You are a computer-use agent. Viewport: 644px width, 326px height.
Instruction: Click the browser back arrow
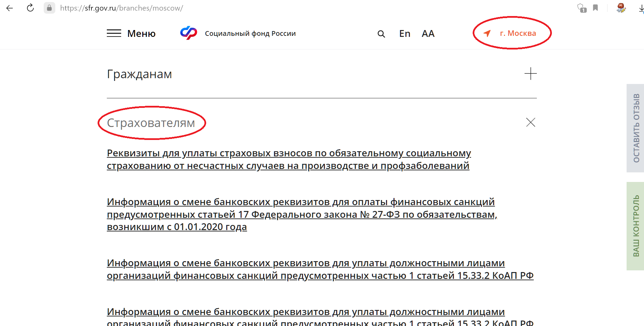point(10,8)
